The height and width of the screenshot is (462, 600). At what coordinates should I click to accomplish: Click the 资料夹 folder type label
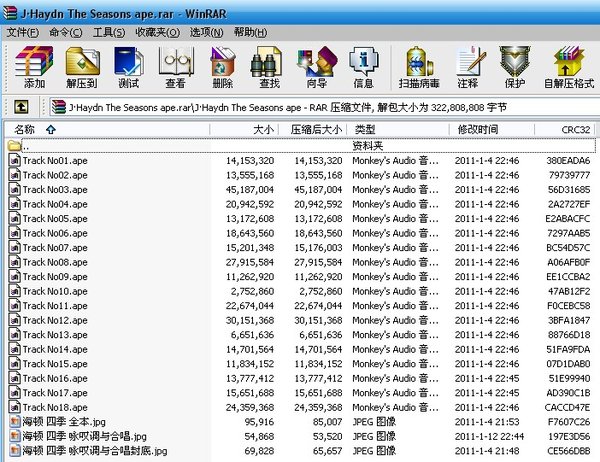368,146
